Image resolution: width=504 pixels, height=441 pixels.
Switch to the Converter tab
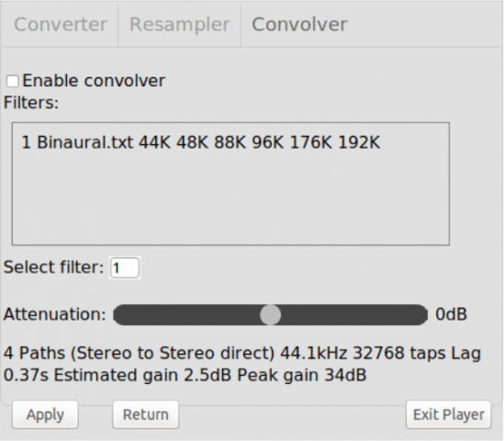click(61, 25)
